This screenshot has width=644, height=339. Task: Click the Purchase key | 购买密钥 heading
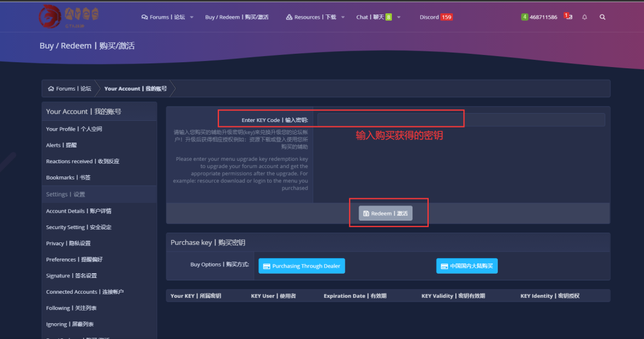(208, 242)
